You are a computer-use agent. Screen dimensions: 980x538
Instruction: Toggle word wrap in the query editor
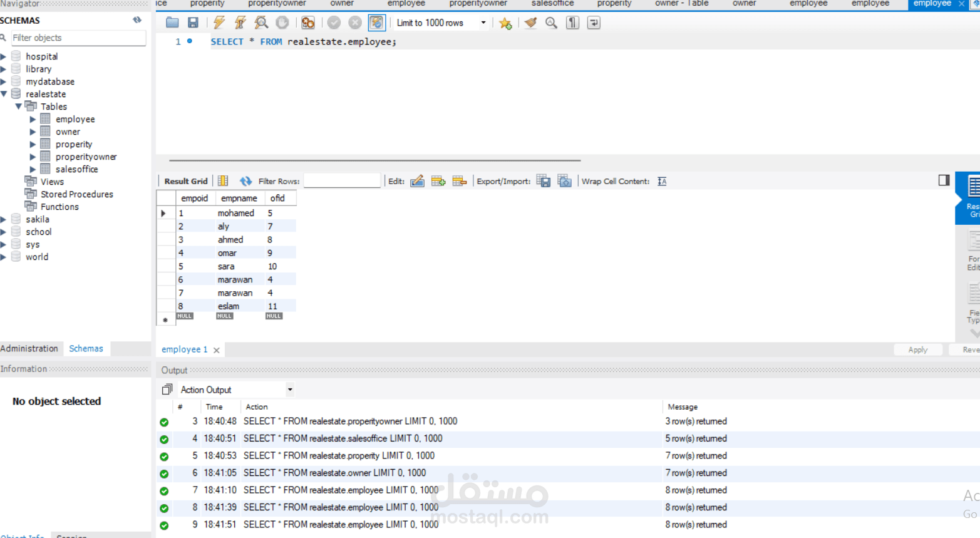[592, 23]
